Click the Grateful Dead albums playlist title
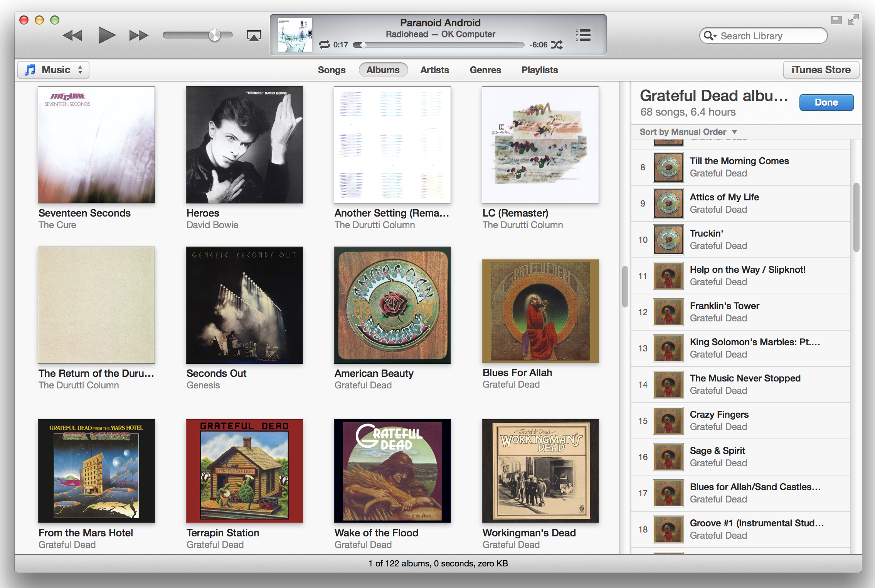 714,96
